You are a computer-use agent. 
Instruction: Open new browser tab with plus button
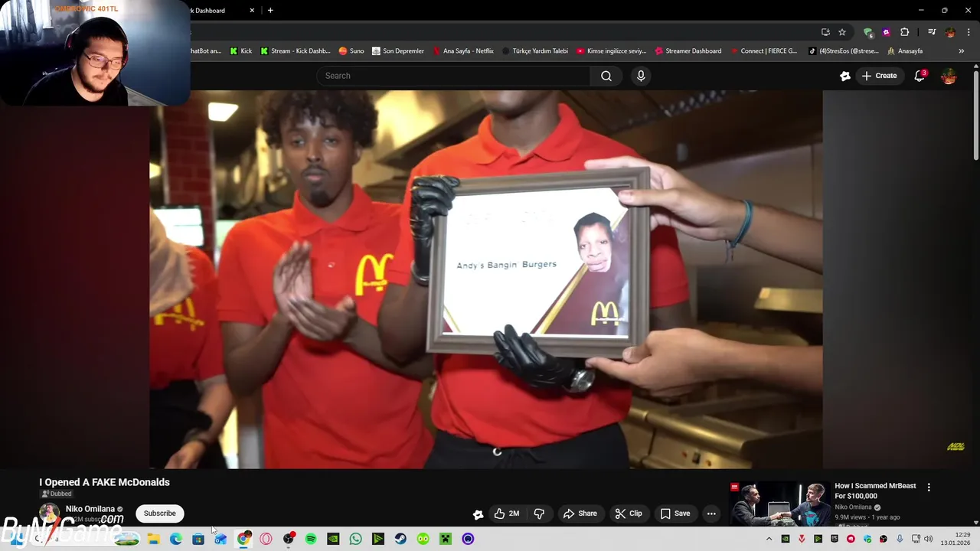[270, 10]
